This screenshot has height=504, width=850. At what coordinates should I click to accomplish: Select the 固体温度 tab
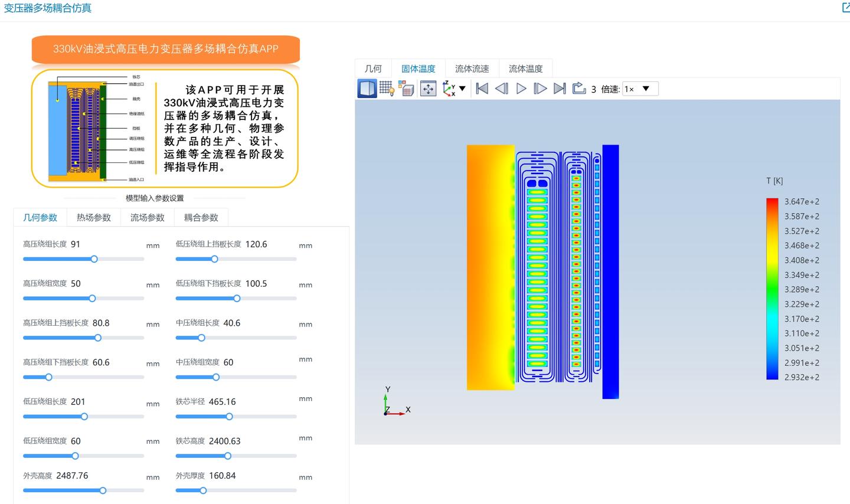(x=419, y=69)
